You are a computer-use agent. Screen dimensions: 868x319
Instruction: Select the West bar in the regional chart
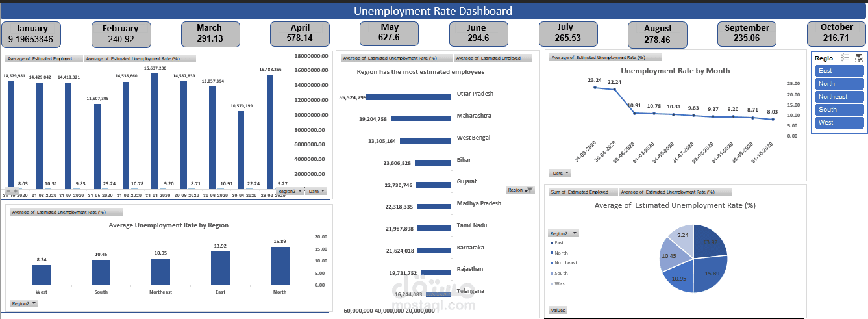tap(42, 275)
